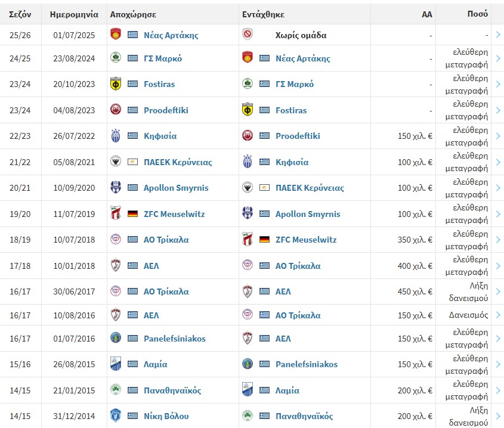Follow the ΑΟ Τρίκαλα link in the 18/19 row

(166, 240)
